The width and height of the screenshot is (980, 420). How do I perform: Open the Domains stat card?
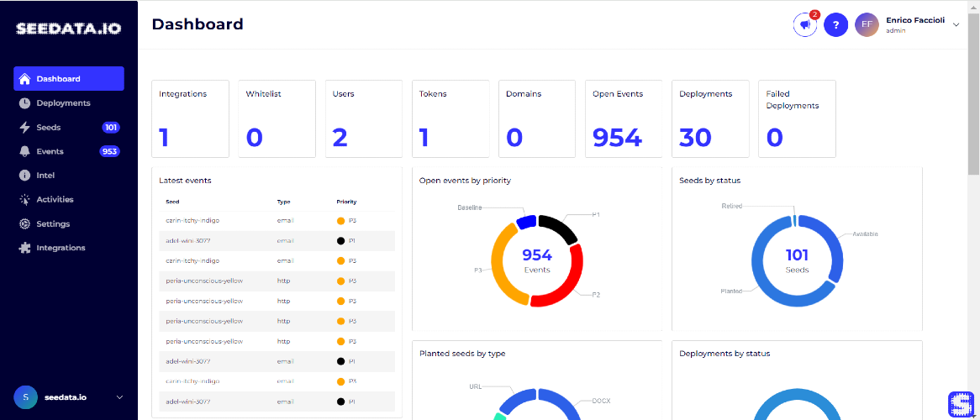537,118
